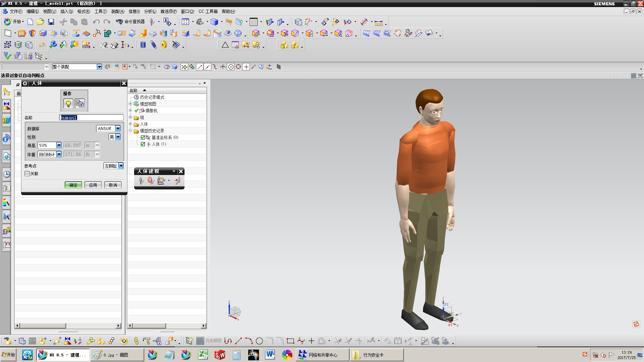Expand the 模型视图 tree node

pos(130,104)
